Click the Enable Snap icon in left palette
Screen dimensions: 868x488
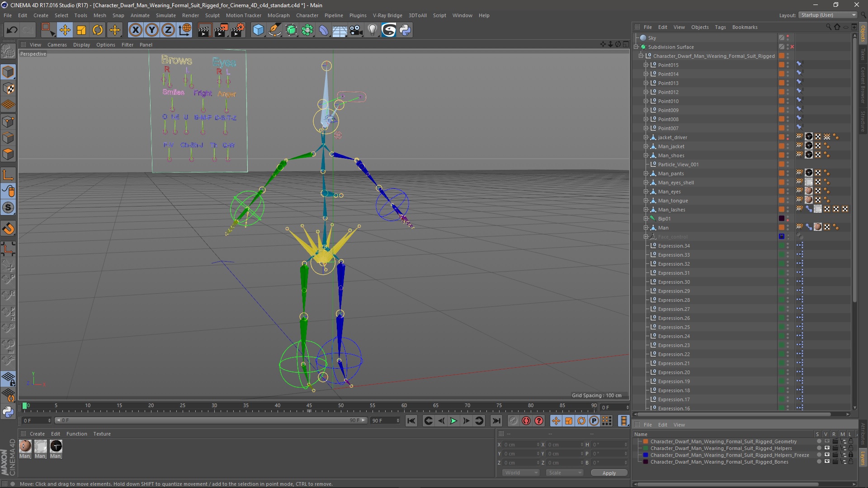pyautogui.click(x=8, y=207)
